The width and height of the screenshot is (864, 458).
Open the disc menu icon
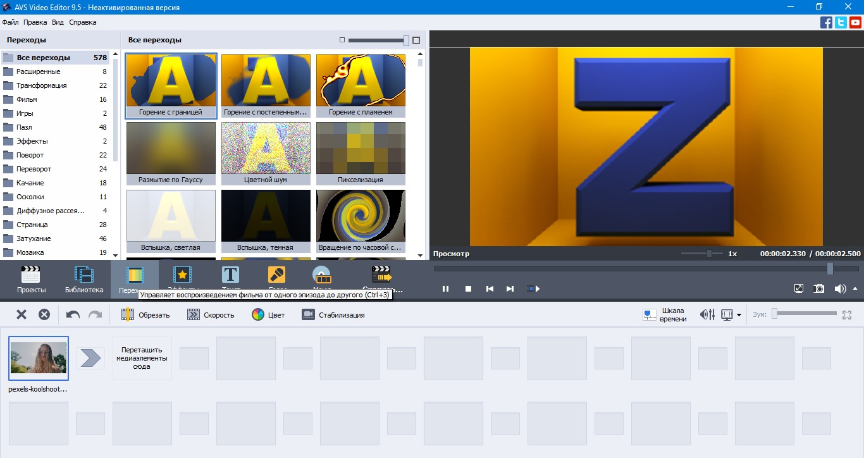322,274
